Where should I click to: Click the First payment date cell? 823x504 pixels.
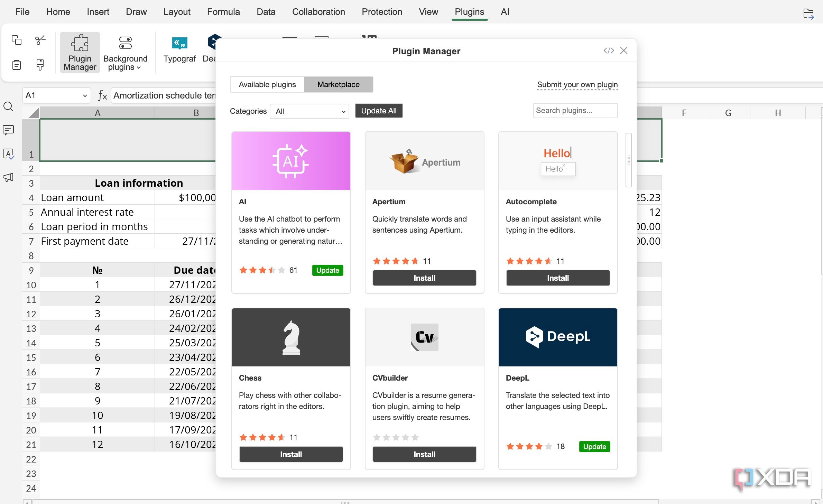point(97,241)
